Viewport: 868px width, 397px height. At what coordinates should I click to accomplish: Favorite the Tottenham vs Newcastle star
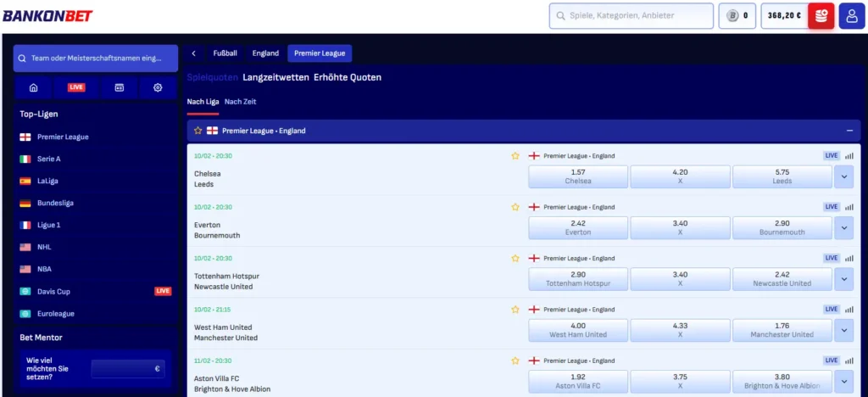[515, 259]
